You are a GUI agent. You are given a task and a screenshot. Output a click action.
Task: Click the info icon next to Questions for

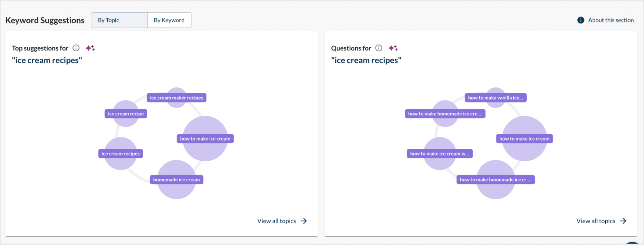pyautogui.click(x=379, y=48)
